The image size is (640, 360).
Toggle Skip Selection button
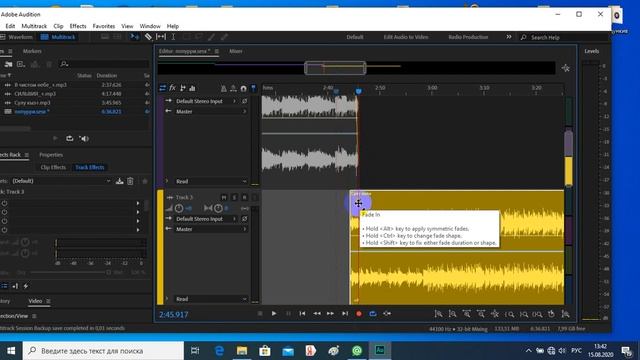387,313
